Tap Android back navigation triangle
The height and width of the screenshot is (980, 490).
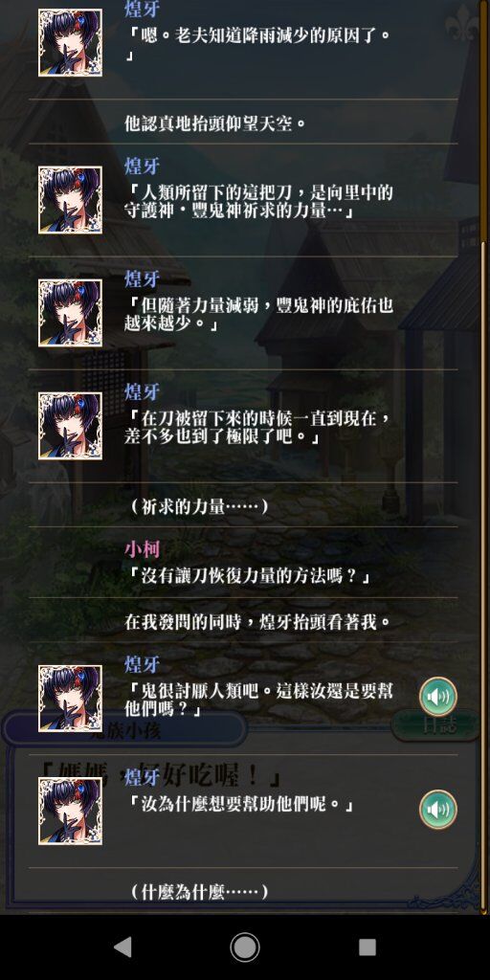tap(122, 947)
